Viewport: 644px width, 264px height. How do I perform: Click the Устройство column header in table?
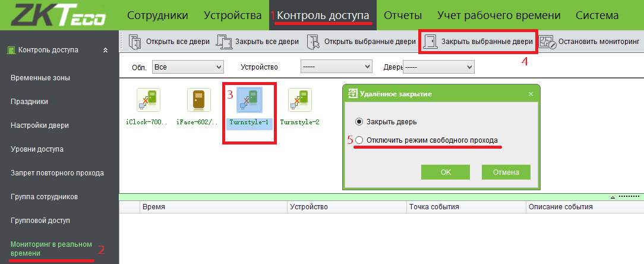(x=346, y=207)
